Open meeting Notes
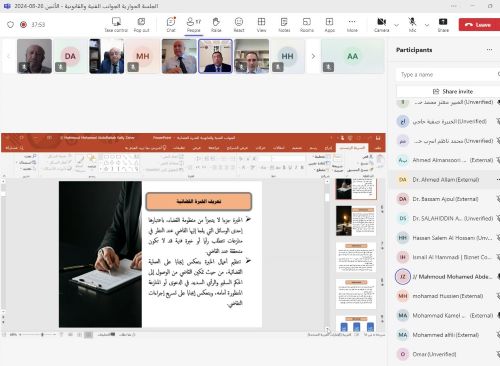This screenshot has width=500, height=366. [284, 25]
